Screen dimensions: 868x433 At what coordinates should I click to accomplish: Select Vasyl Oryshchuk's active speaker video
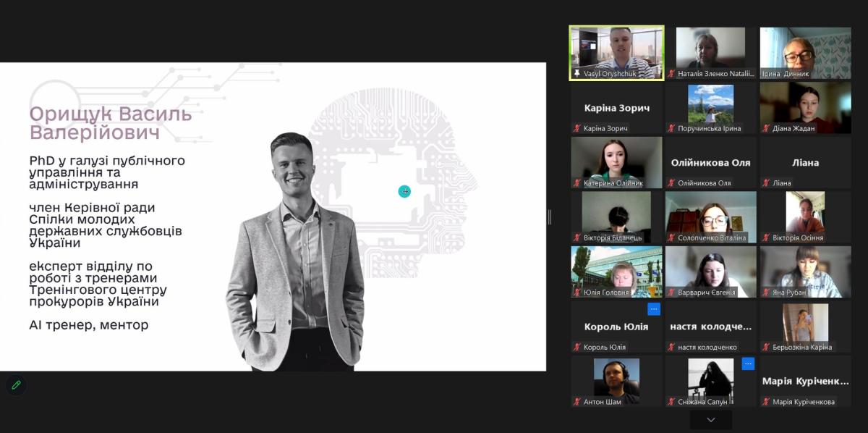(616, 53)
